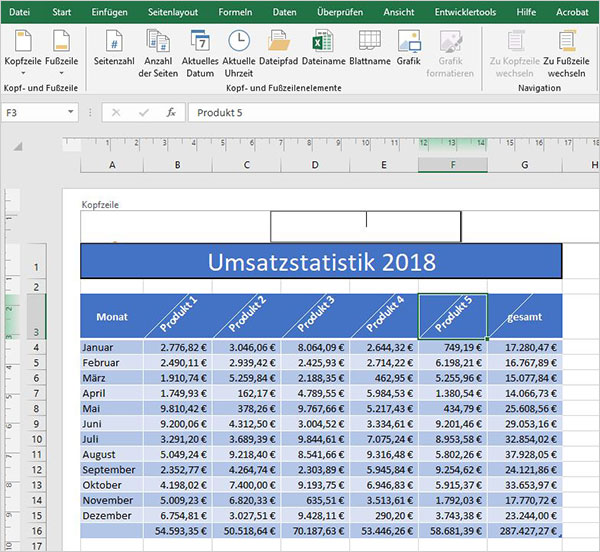
Task: Expand the Name Box dropdown arrow
Action: pos(71,112)
